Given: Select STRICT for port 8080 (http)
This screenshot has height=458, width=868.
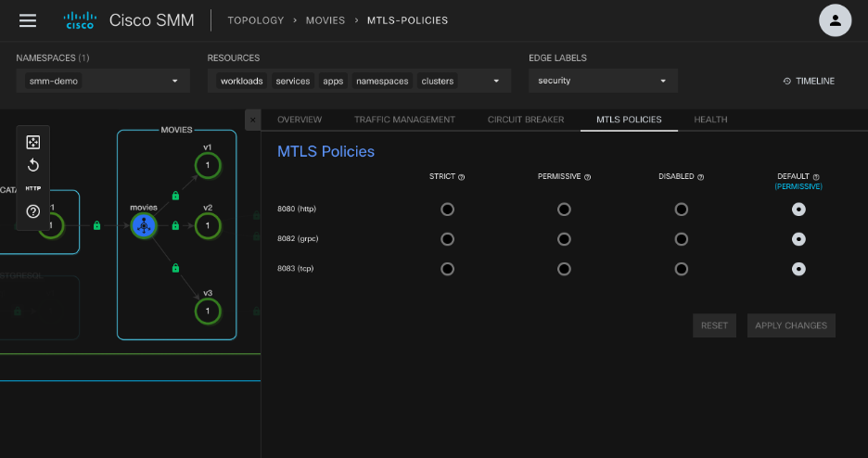Looking at the screenshot, I should [448, 210].
